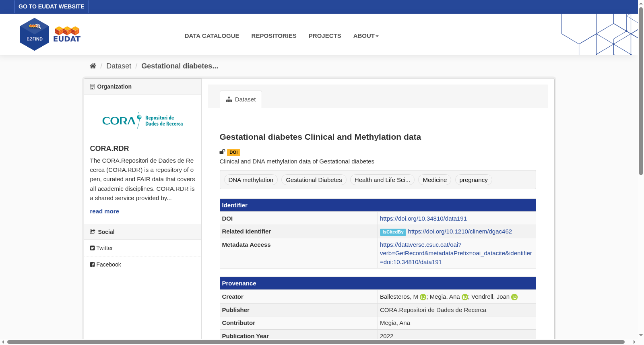Go to home via breadcrumb house icon

tap(93, 66)
